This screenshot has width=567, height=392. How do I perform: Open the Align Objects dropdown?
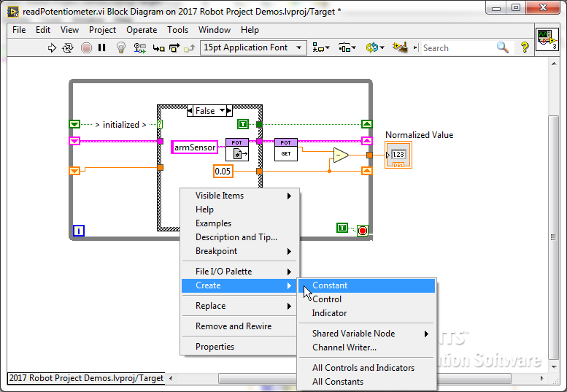[x=320, y=47]
